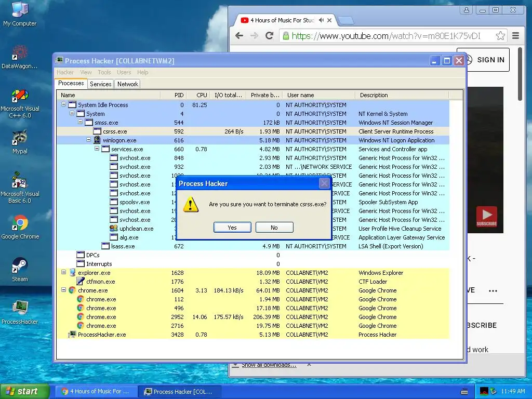Viewport: 532px width, 399px height.
Task: Click Chrome's forward navigation arrow
Action: [x=254, y=36]
